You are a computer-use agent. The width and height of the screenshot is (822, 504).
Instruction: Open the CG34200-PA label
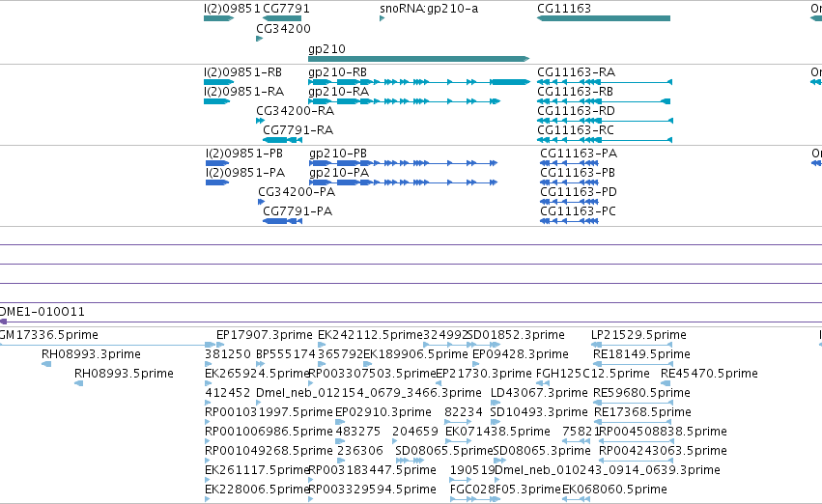click(297, 192)
